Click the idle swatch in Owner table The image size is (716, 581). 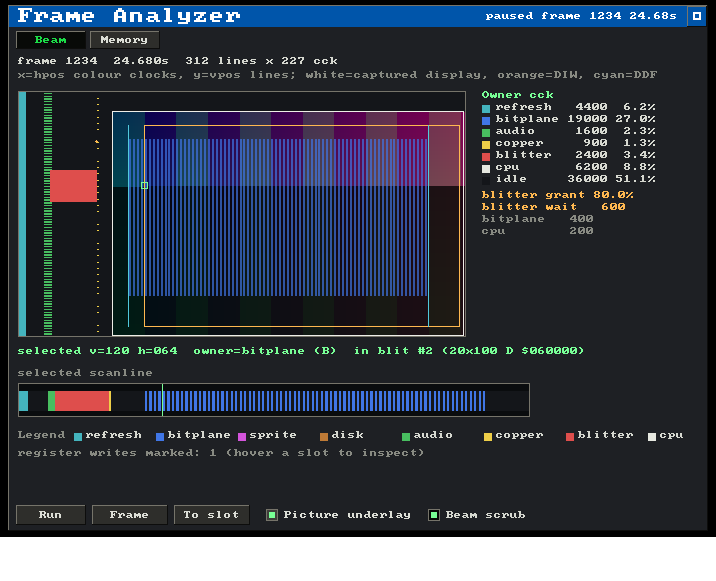point(486,181)
